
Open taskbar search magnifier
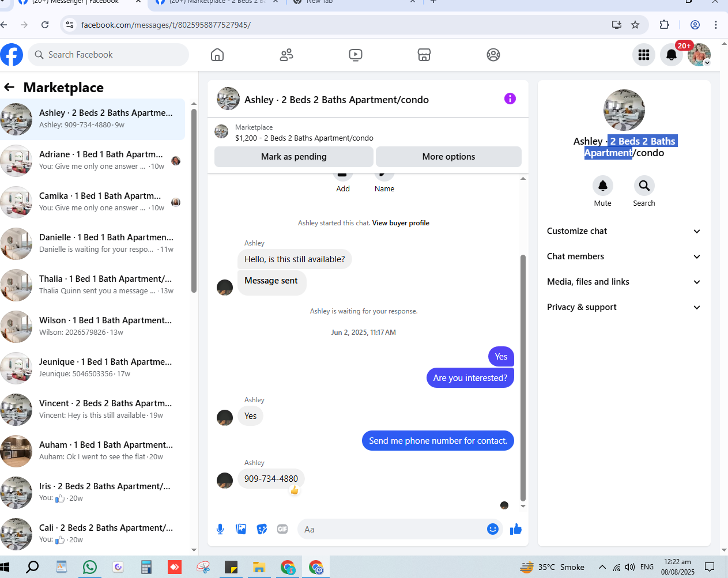coord(33,567)
